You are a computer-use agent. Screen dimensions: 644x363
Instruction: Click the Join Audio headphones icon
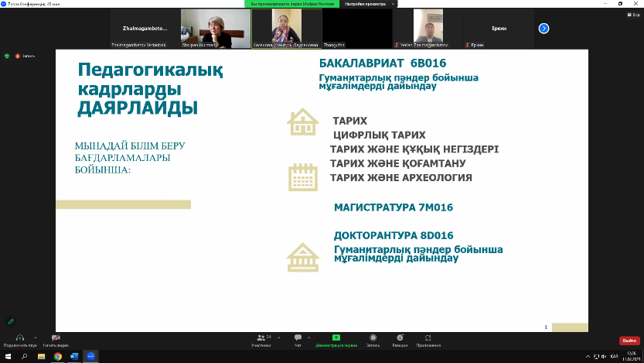tap(19, 337)
